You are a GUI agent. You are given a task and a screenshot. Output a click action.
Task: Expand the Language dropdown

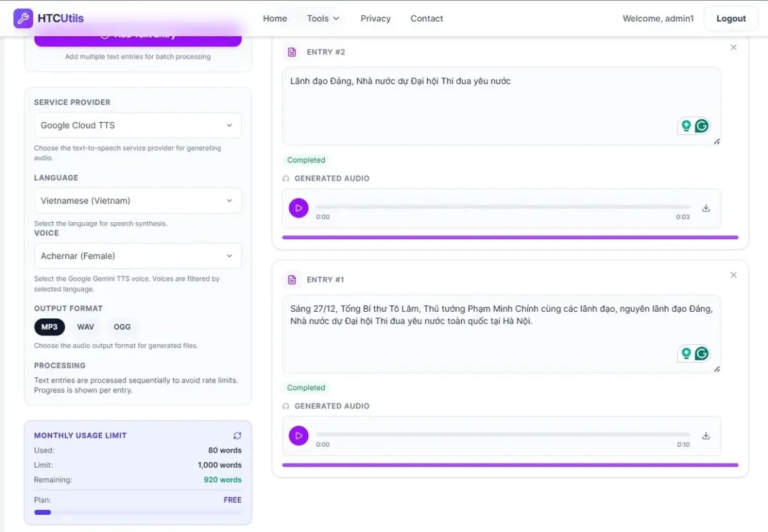tap(138, 201)
